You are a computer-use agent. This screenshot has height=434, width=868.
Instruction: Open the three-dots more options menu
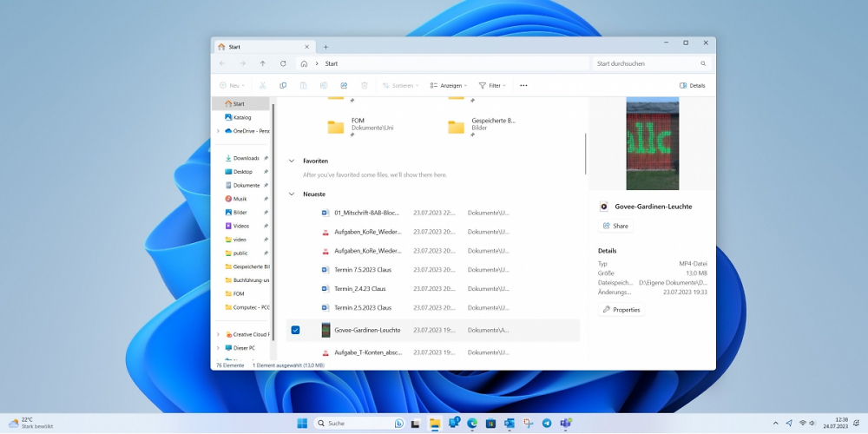click(x=523, y=86)
